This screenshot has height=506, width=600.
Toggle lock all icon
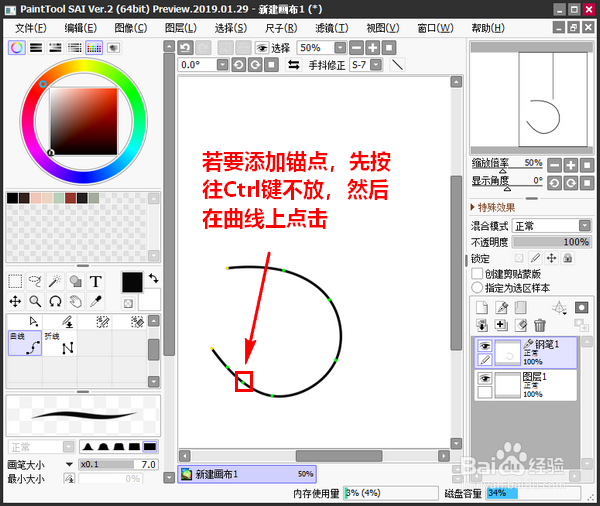[x=568, y=258]
